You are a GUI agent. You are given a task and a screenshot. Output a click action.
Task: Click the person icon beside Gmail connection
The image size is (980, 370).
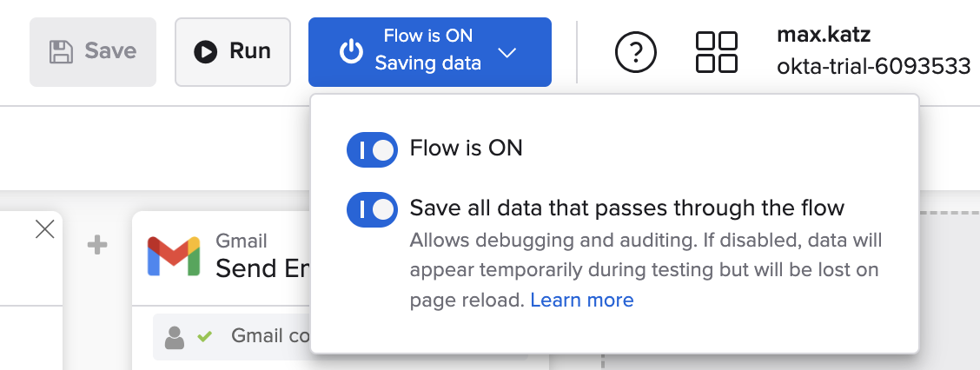pos(175,336)
